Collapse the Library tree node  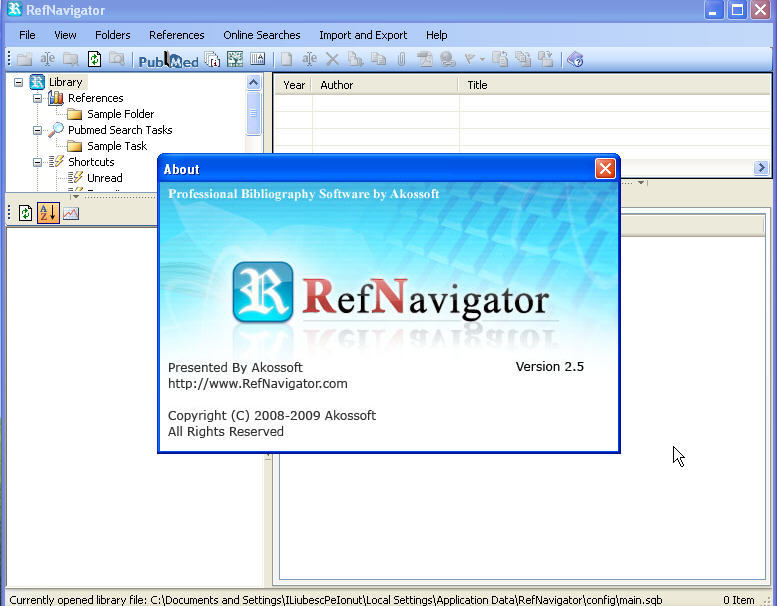[x=18, y=82]
